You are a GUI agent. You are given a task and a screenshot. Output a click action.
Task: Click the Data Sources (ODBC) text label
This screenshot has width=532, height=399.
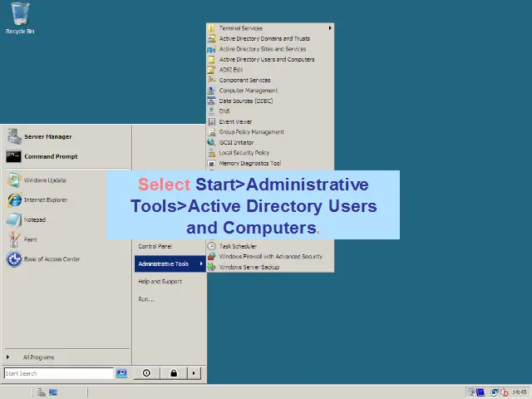click(x=246, y=101)
